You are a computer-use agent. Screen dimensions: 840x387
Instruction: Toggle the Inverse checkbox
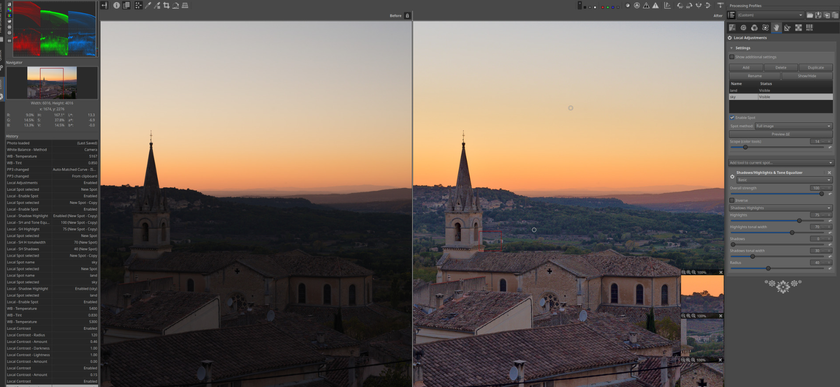click(x=732, y=200)
